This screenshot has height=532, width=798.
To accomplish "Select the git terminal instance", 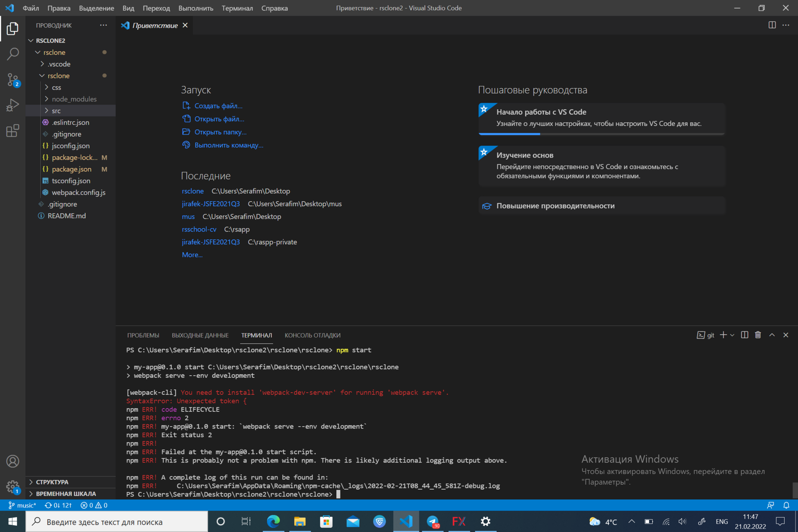I will (705, 335).
